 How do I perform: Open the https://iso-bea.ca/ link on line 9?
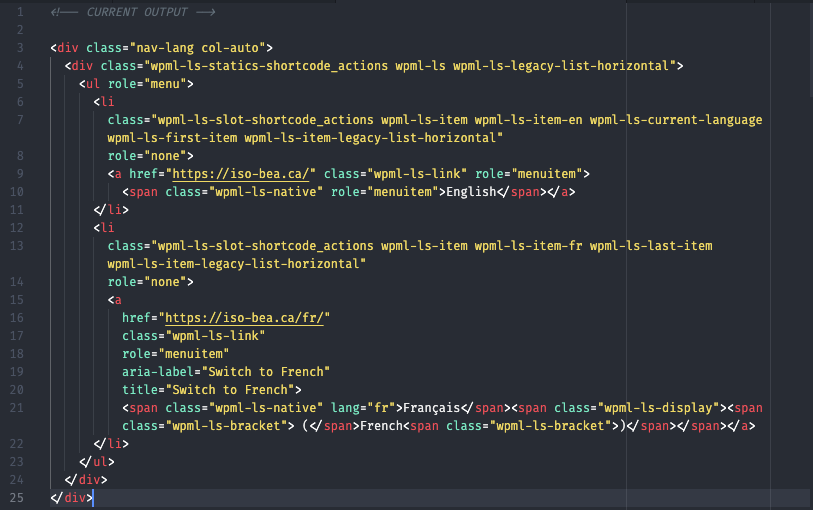click(240, 174)
